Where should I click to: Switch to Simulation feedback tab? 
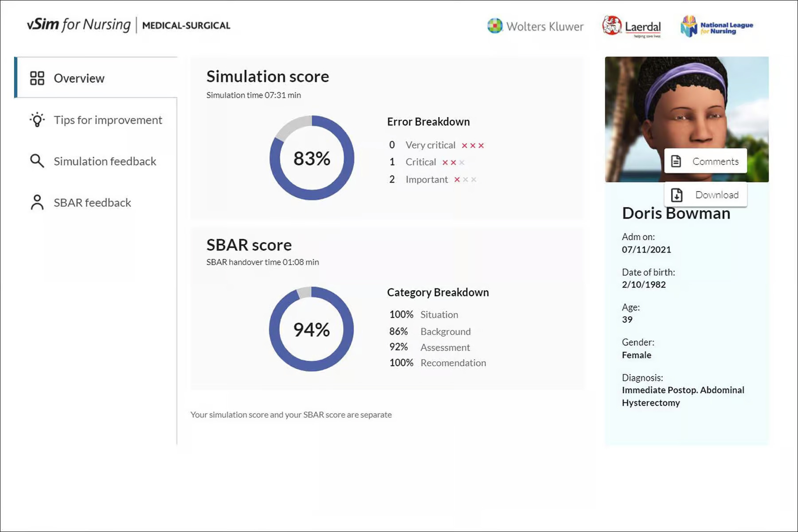[105, 161]
